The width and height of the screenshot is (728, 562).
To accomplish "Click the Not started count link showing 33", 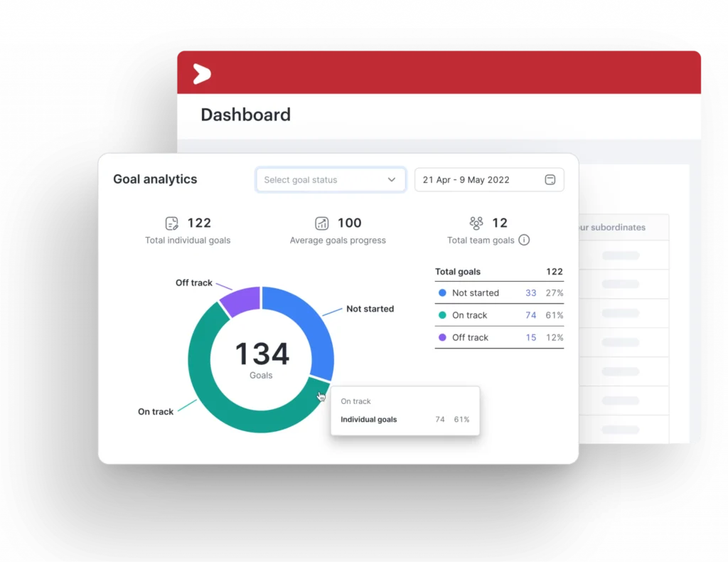I will [530, 292].
